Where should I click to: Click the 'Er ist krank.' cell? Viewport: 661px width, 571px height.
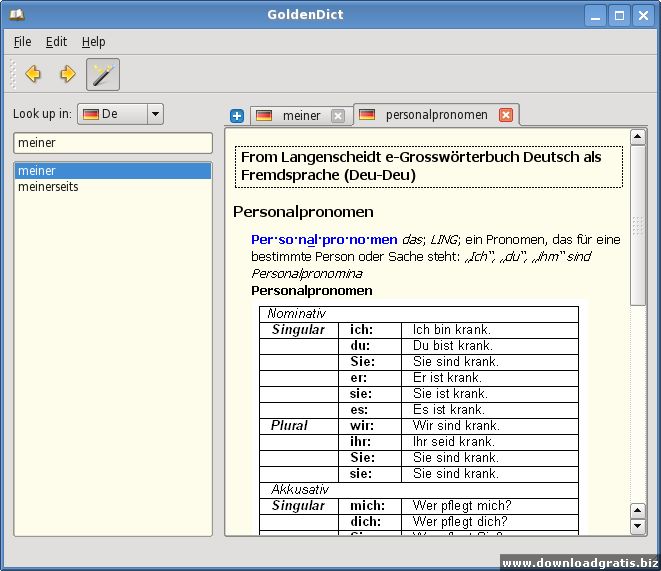click(490, 378)
